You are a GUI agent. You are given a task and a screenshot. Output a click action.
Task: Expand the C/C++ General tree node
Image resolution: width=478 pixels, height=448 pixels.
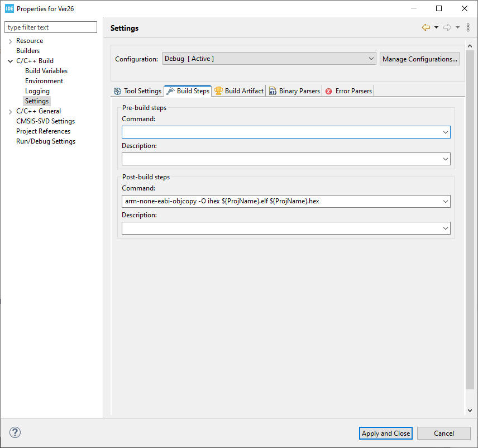pos(10,112)
